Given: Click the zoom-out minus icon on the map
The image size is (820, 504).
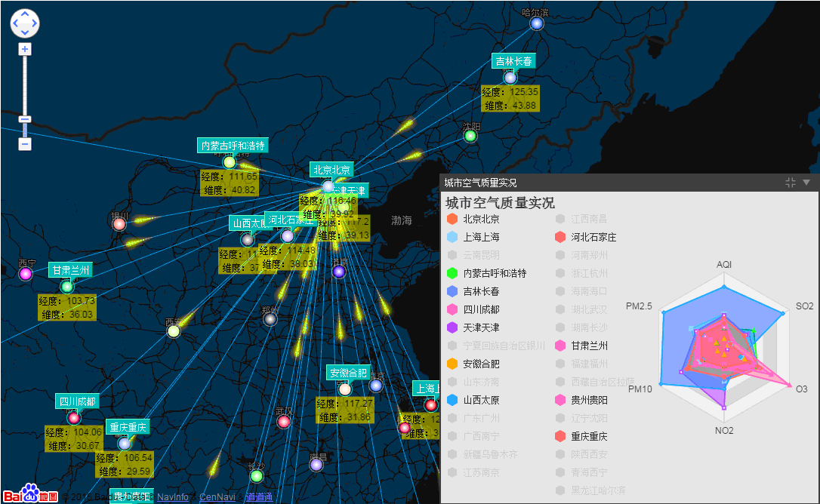Looking at the screenshot, I should pyautogui.click(x=24, y=143).
